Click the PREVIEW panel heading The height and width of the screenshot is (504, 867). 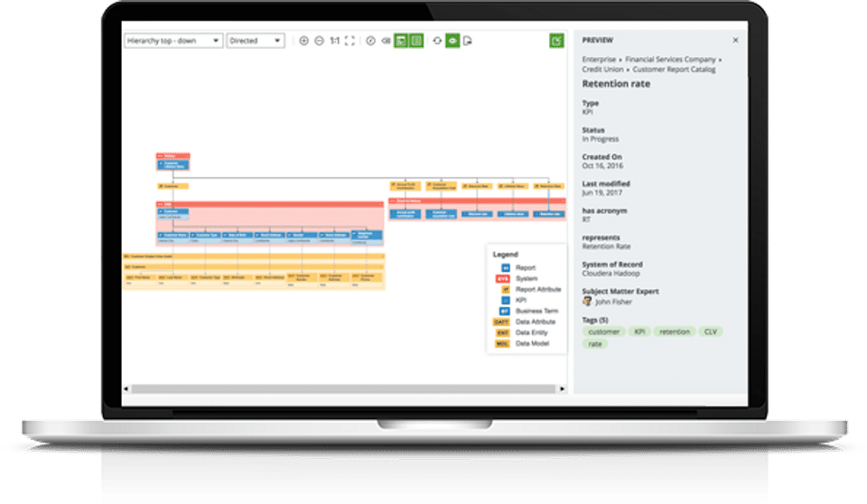(x=598, y=41)
